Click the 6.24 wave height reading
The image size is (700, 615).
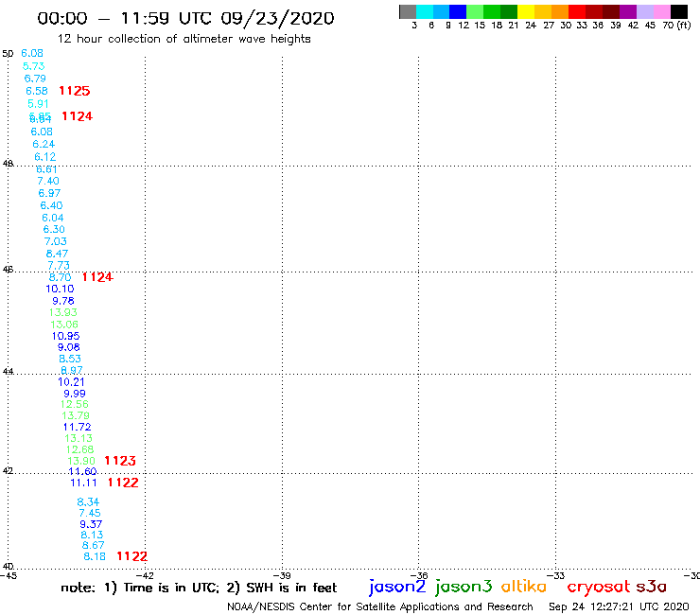pyautogui.click(x=44, y=144)
